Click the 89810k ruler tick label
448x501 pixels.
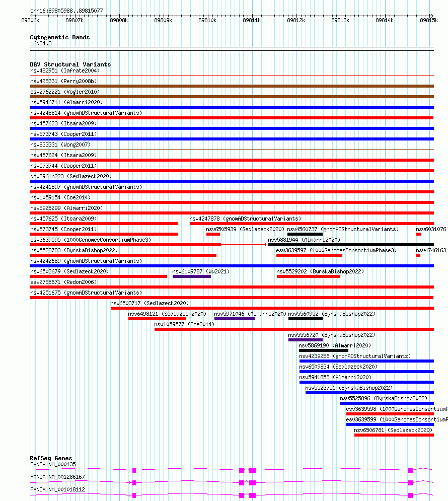(x=207, y=20)
